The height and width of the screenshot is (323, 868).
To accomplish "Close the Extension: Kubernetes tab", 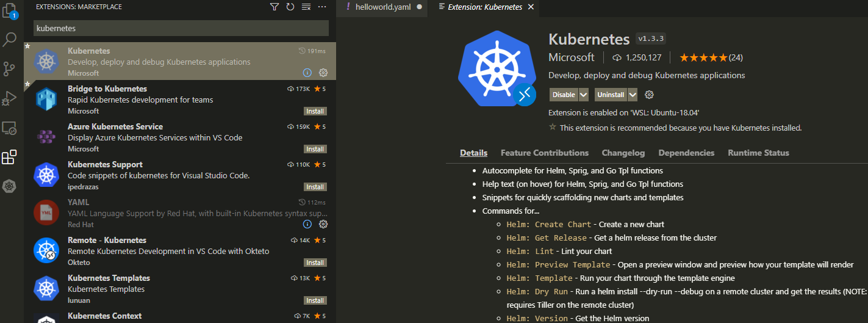I will tap(531, 7).
